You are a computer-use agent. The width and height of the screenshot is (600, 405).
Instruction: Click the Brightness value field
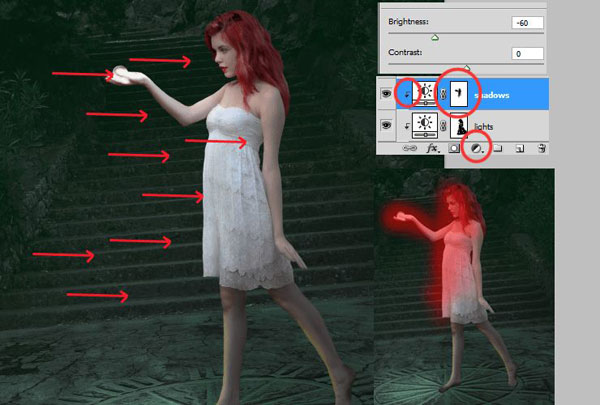[x=527, y=23]
